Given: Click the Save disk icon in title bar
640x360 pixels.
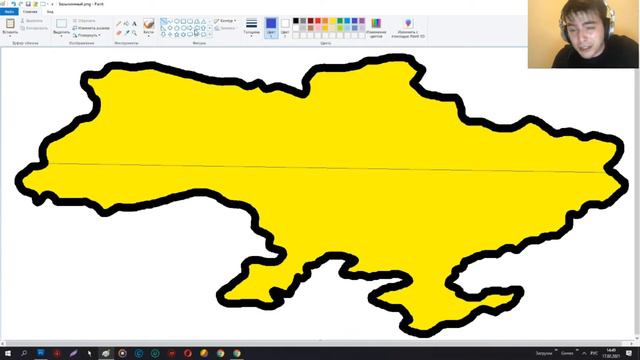Looking at the screenshot, I should (x=28, y=4).
